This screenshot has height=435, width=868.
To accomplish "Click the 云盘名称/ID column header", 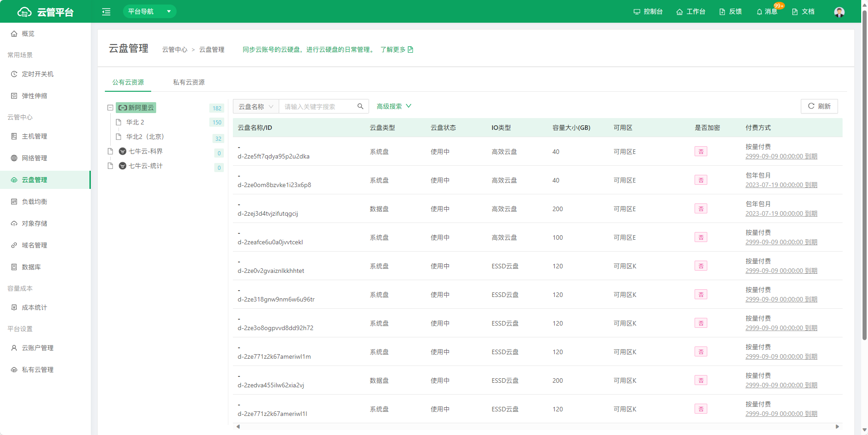I will coord(255,128).
